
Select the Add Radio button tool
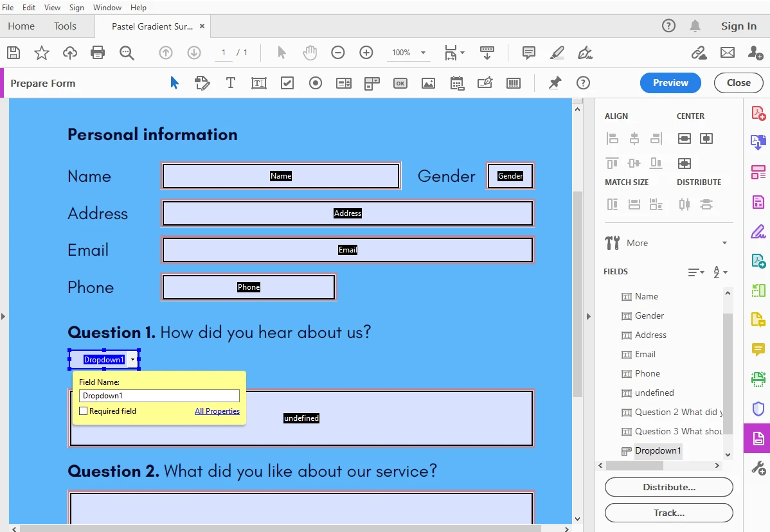[x=316, y=83]
